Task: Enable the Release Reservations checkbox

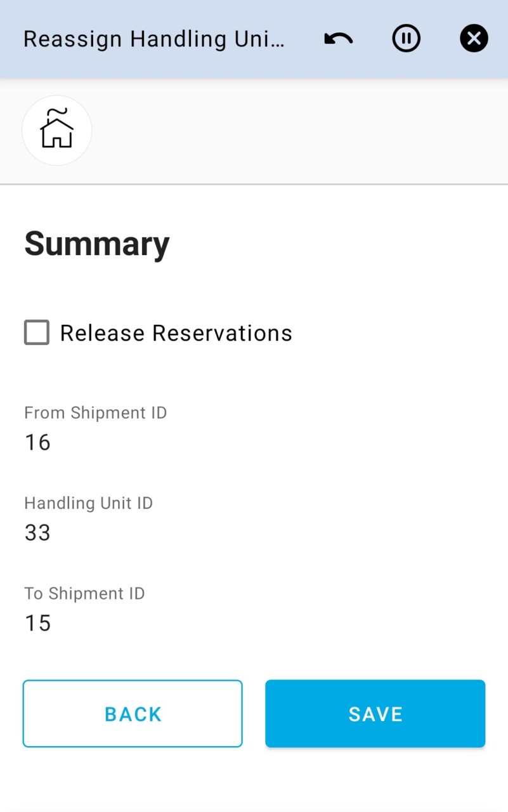Action: [37, 332]
